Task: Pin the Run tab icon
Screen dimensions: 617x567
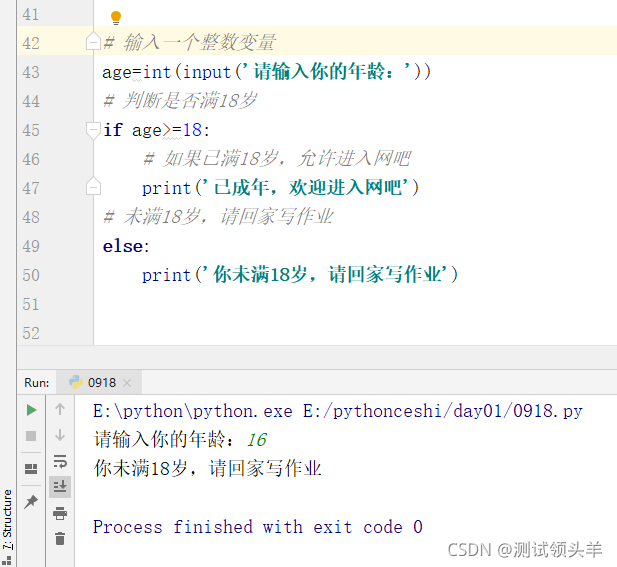Action: 31,501
